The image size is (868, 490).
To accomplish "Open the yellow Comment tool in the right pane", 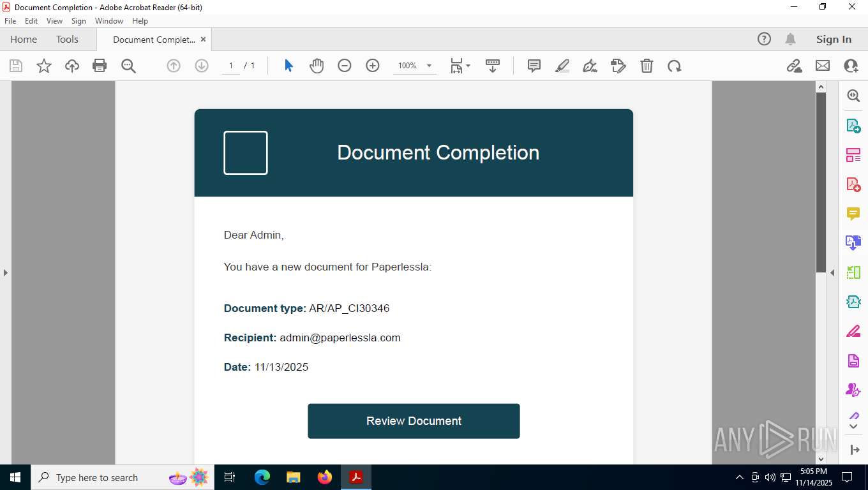I will [853, 214].
